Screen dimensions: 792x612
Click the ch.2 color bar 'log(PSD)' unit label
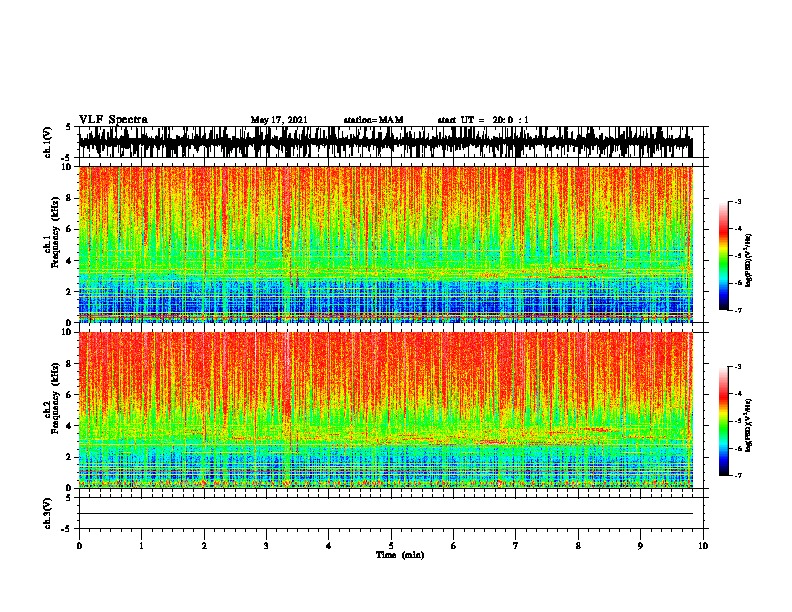pos(749,425)
